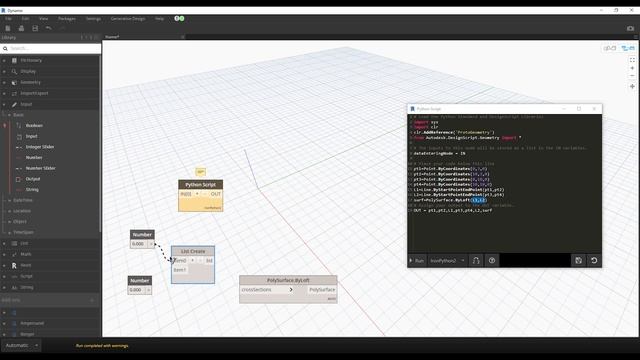Click the zoom out minus icon
The height and width of the screenshot is (360, 640).
(632, 76)
